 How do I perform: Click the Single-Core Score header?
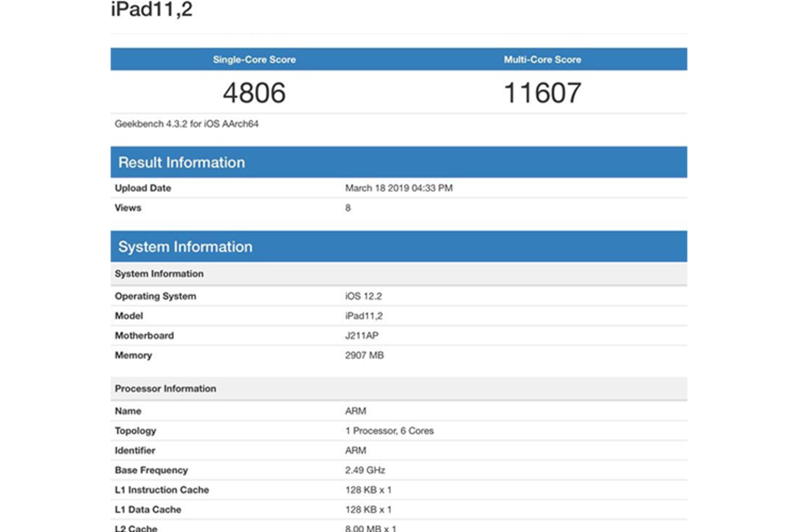pyautogui.click(x=254, y=59)
